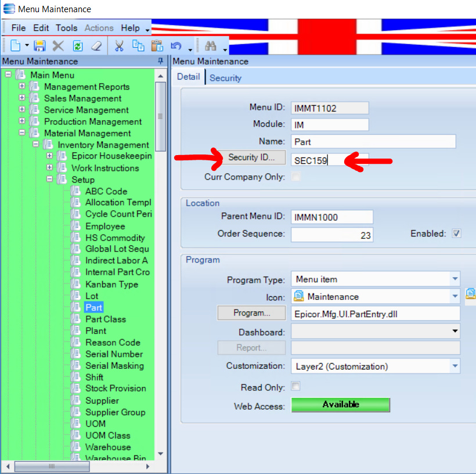Expand the Management Reports node

[22, 86]
